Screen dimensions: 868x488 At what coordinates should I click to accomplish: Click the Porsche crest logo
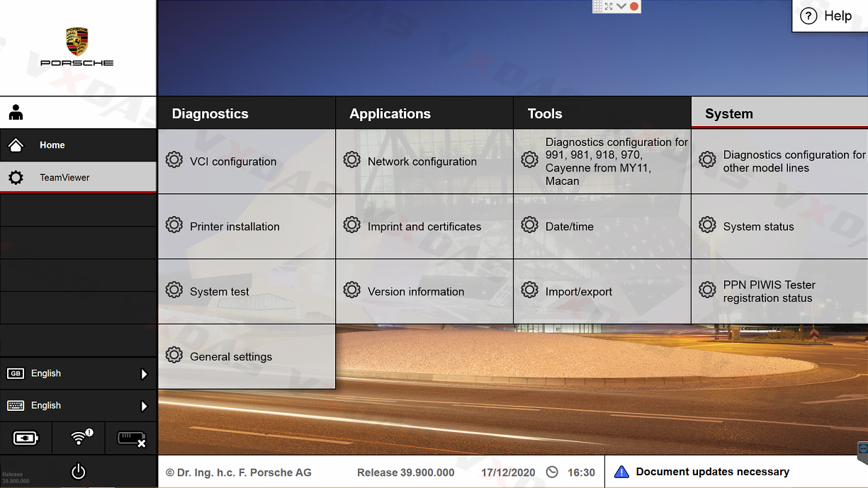click(x=77, y=42)
